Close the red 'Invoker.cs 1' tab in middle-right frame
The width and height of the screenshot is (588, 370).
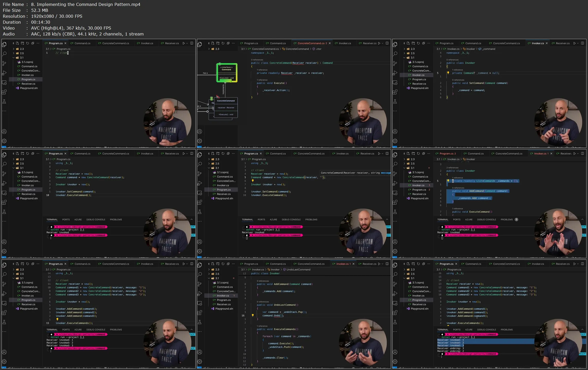pyautogui.click(x=551, y=154)
